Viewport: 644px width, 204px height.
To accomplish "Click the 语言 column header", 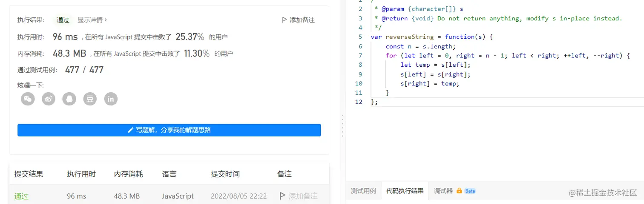I will (x=169, y=174).
